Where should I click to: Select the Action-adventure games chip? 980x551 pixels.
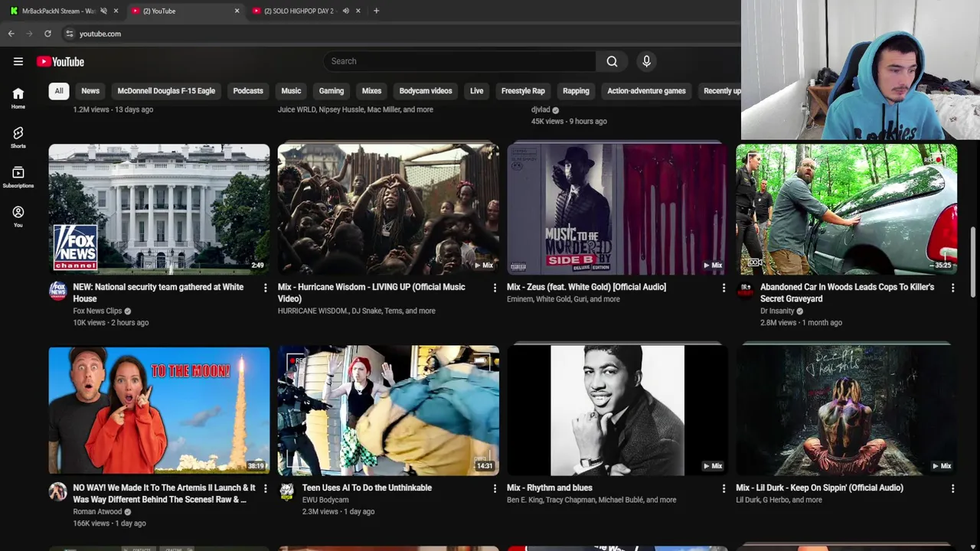pos(646,91)
